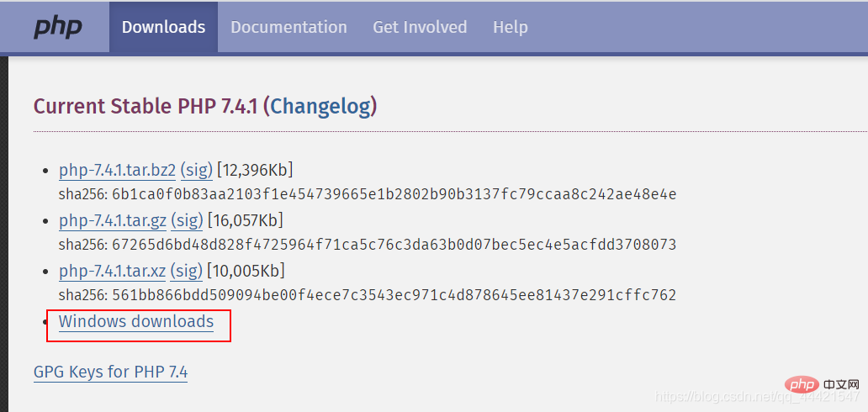
Task: Download php-7.4.1.tar.bz2
Action: (117, 170)
